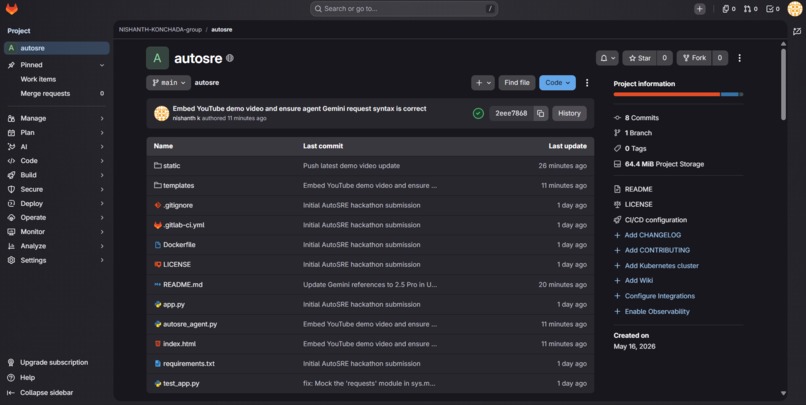Expand the Secure menu in sidebar
The image size is (806, 405).
(57, 189)
